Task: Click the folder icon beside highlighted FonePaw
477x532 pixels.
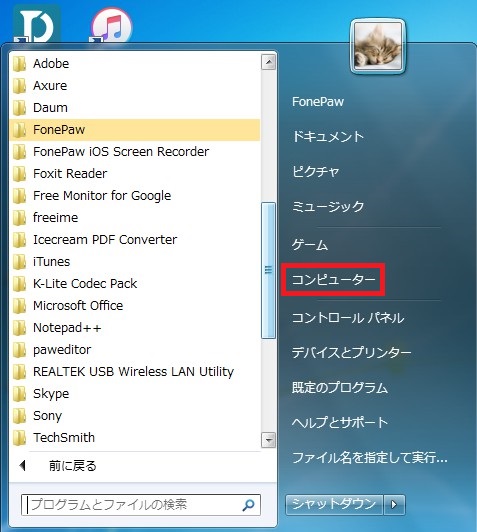Action: [x=19, y=130]
